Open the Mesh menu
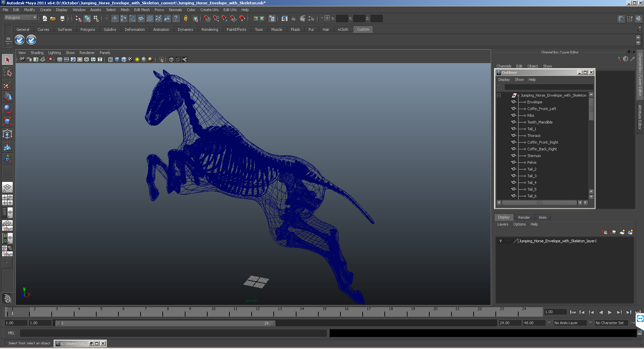Viewport: 644px width, 349px height. click(x=125, y=10)
